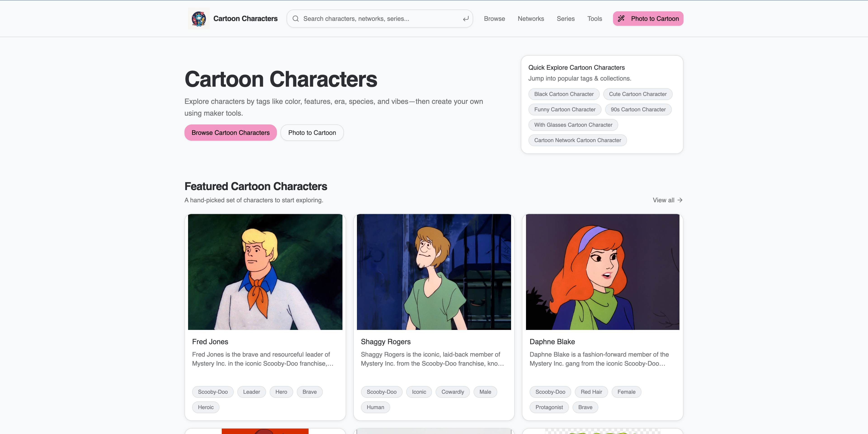
Task: Click the magic wand icon on Photo to Cartoon
Action: pyautogui.click(x=621, y=19)
